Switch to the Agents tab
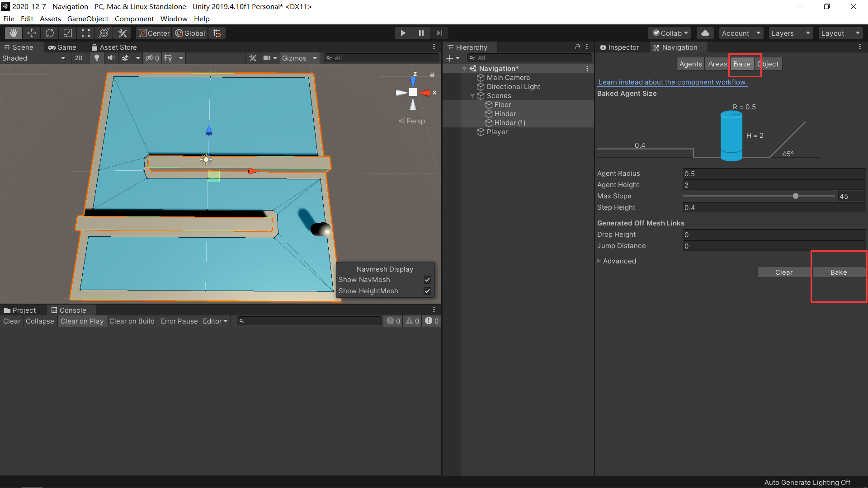This screenshot has height=488, width=868. 690,64
